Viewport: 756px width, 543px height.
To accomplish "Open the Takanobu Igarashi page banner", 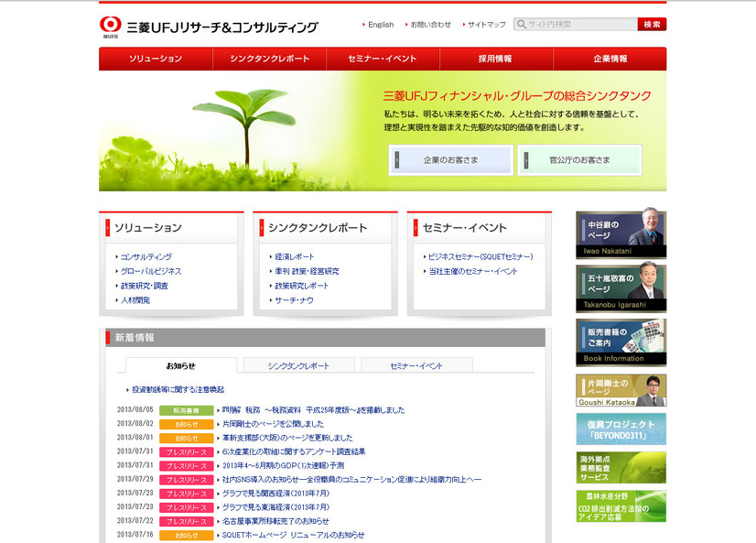I will (x=621, y=288).
